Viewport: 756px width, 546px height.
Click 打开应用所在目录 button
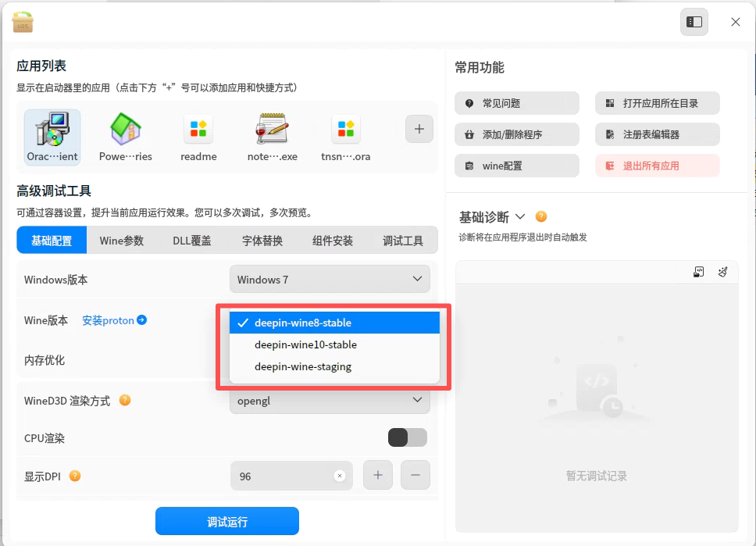click(x=657, y=103)
